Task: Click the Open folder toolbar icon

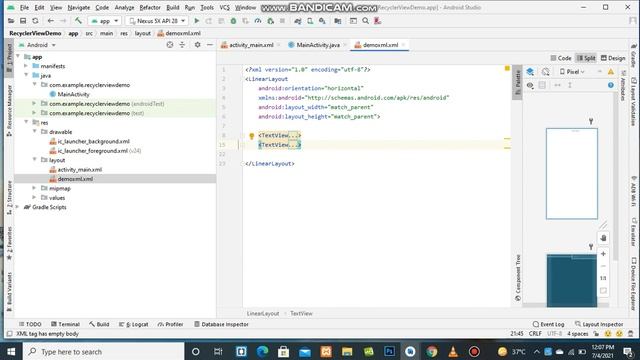Action: click(x=11, y=21)
